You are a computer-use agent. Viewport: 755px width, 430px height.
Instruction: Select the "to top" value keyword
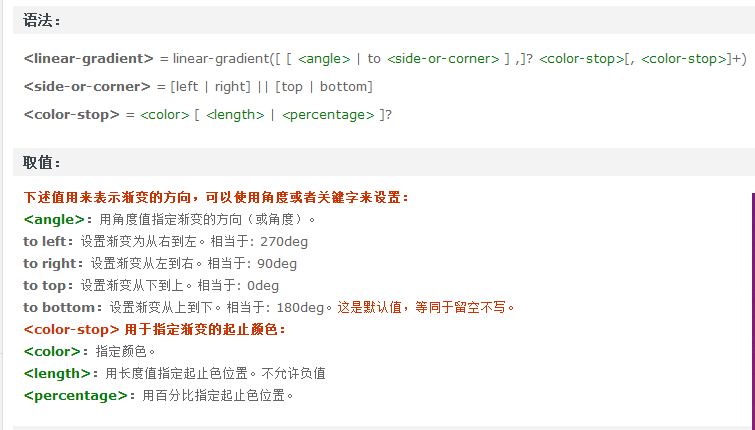pyautogui.click(x=46, y=285)
